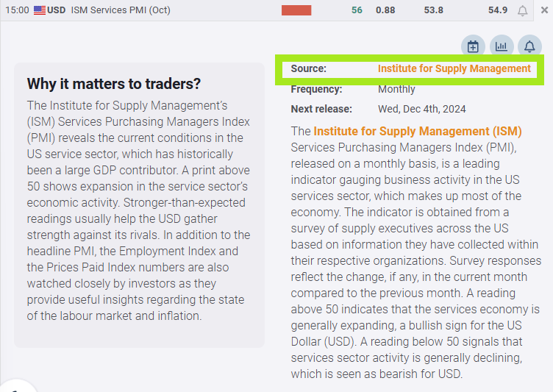553x392 pixels.
Task: Add the event to calendar
Action: point(473,46)
